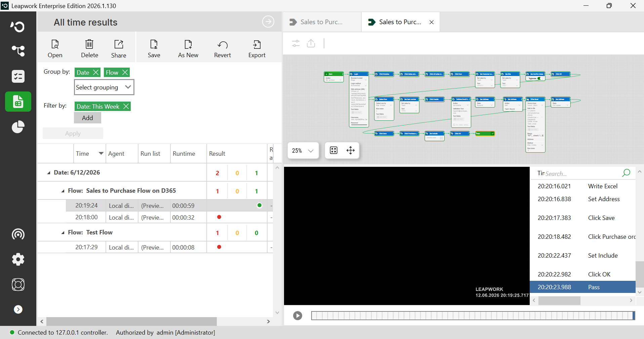Remove the Flow grouping tag
This screenshot has height=339, width=644.
pos(125,72)
